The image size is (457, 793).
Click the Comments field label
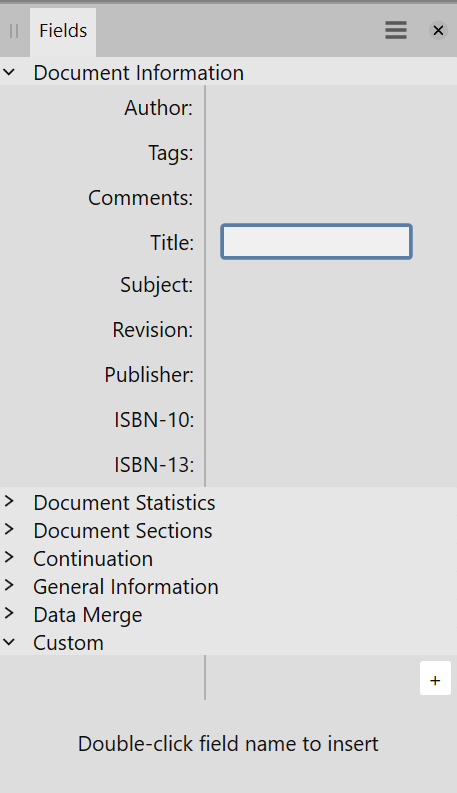click(x=141, y=198)
